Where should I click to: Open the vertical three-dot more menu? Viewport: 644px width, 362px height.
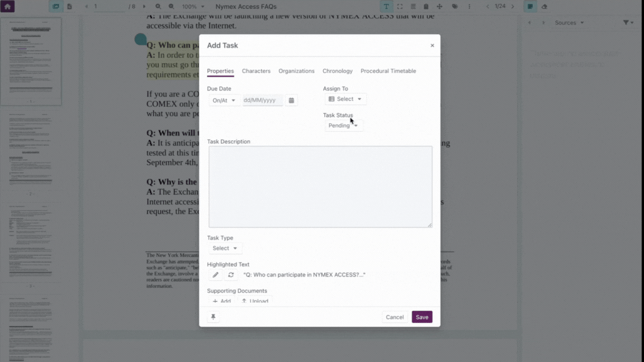point(470,7)
